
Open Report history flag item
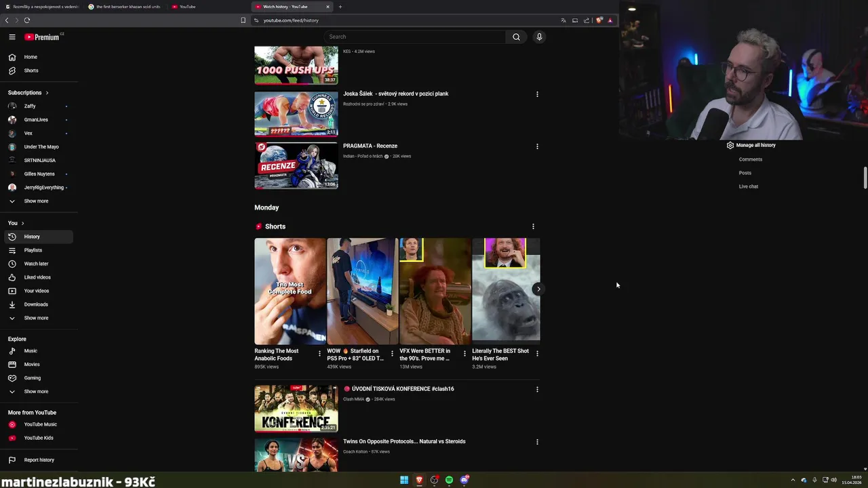coord(39,460)
